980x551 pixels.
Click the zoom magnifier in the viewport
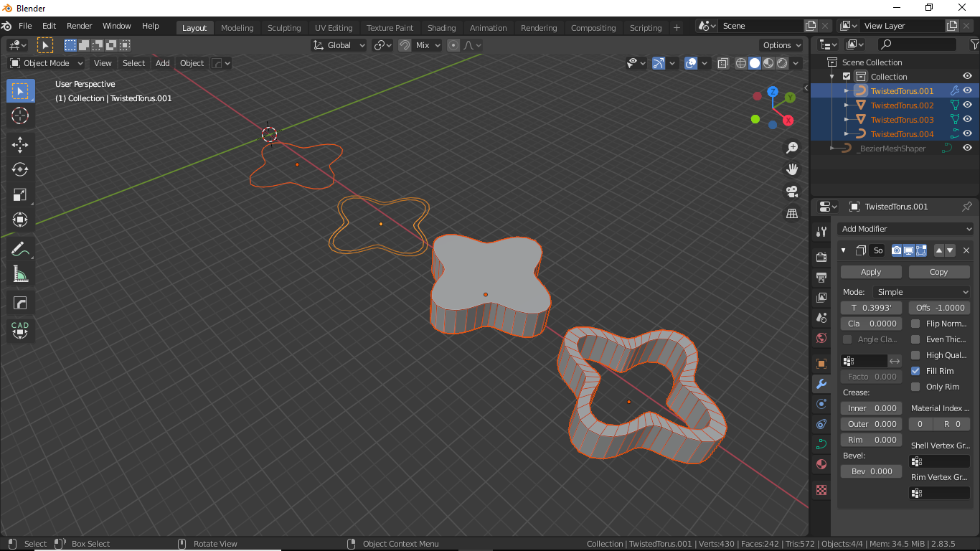click(x=792, y=148)
